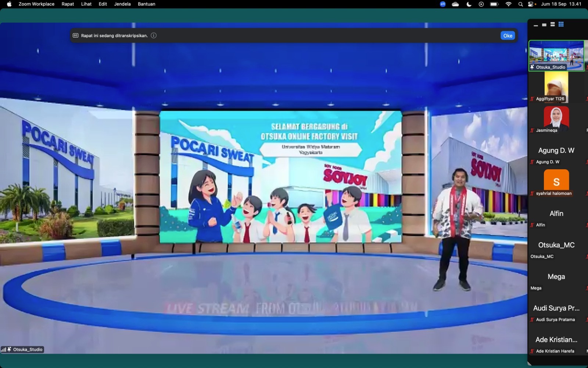This screenshot has height=368, width=588.
Task: Select Aggiftyar TI26 participant tile
Action: tap(556, 87)
